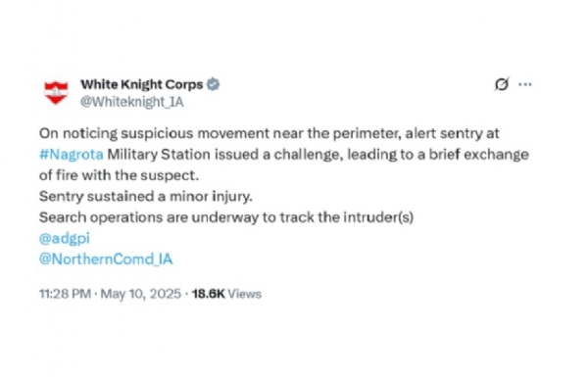Viewport: 588px width, 377px height.
Task: Click 'of fire with the suspect' line
Action: tap(119, 175)
